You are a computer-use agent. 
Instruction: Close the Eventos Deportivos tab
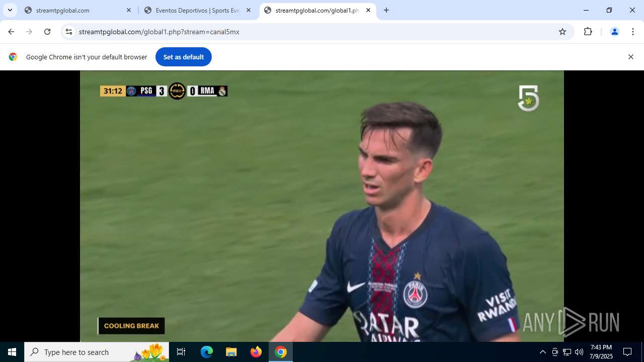click(249, 10)
